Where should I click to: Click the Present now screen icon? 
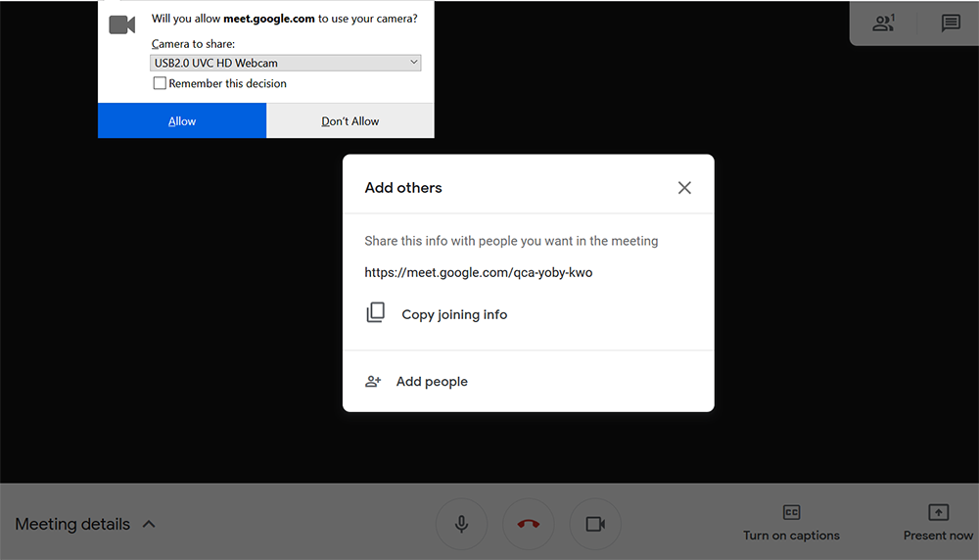coord(938,513)
